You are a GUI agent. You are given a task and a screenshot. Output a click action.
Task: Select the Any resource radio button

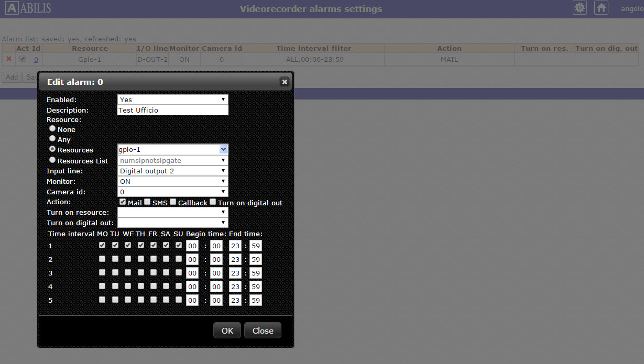(x=52, y=138)
